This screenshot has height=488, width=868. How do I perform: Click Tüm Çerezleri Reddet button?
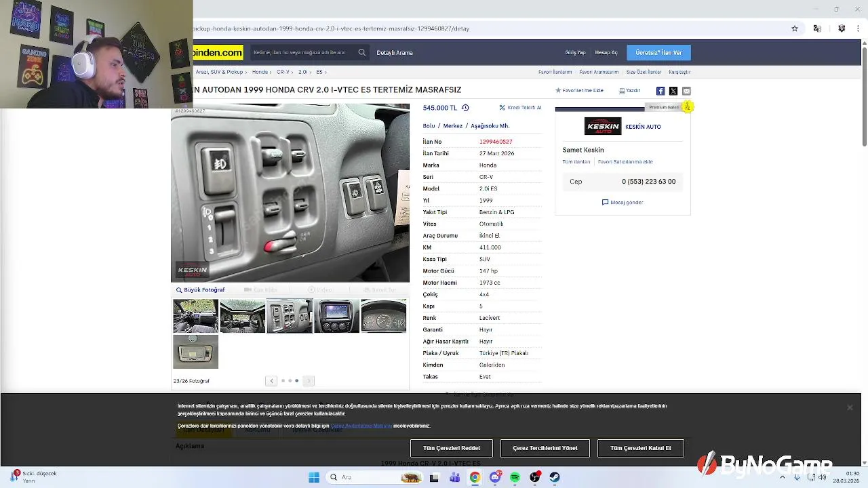click(452, 448)
